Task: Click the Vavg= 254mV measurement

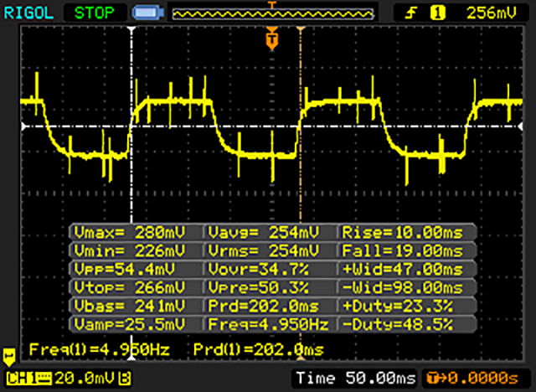Action: pos(263,233)
